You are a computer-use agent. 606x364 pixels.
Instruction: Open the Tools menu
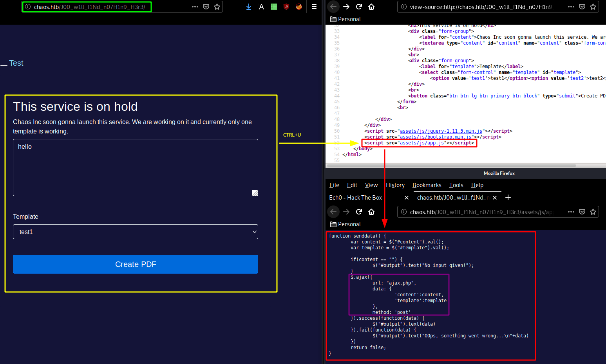(456, 185)
